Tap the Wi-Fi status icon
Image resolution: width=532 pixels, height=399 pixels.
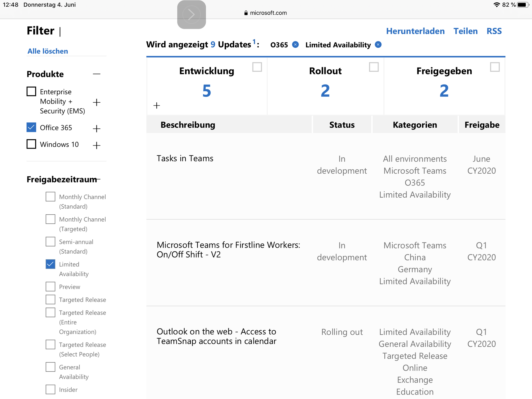[x=497, y=5]
